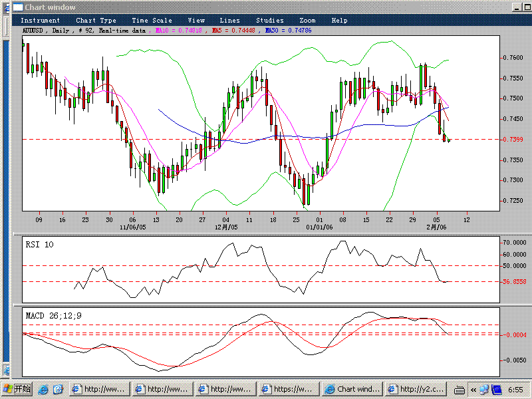
Task: Launch Internet Explorer from quick launch
Action: (43, 388)
